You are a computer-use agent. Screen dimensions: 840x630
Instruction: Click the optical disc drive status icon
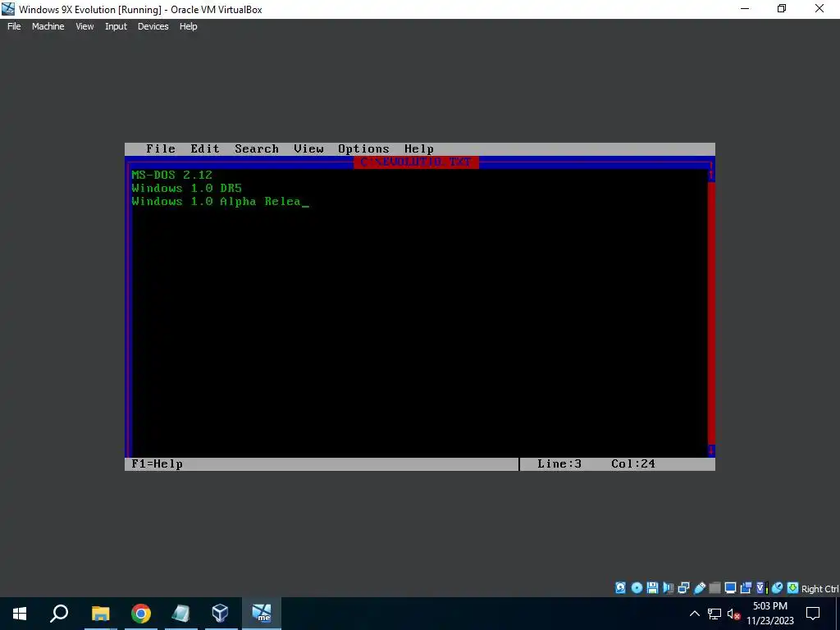637,587
